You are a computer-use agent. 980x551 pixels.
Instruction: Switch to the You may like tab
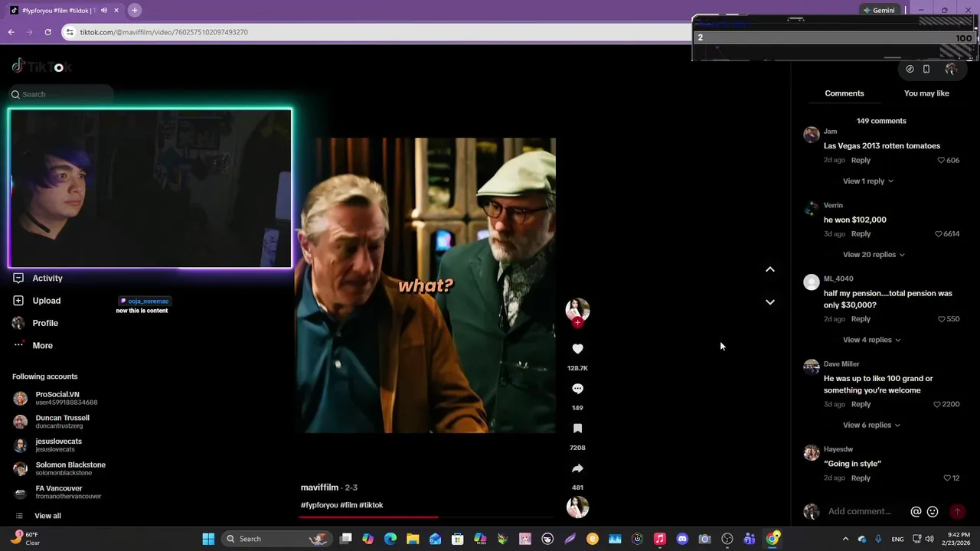click(926, 93)
